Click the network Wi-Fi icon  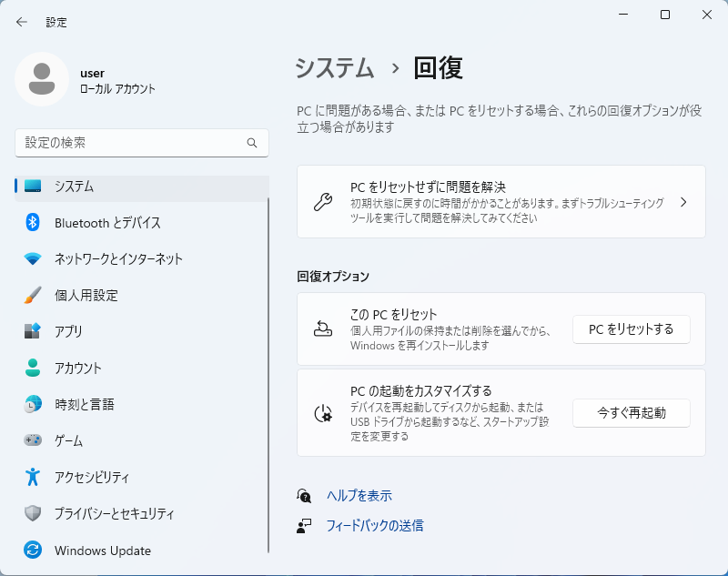click(x=33, y=258)
